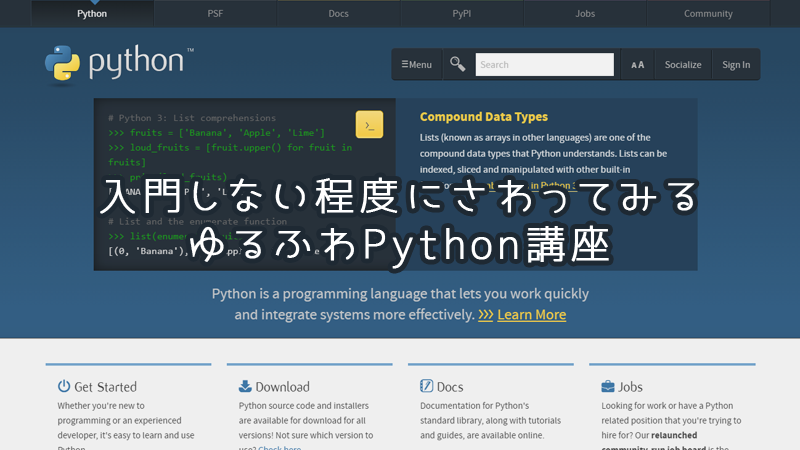
Task: Adjust font size with AA button
Action: coord(638,65)
